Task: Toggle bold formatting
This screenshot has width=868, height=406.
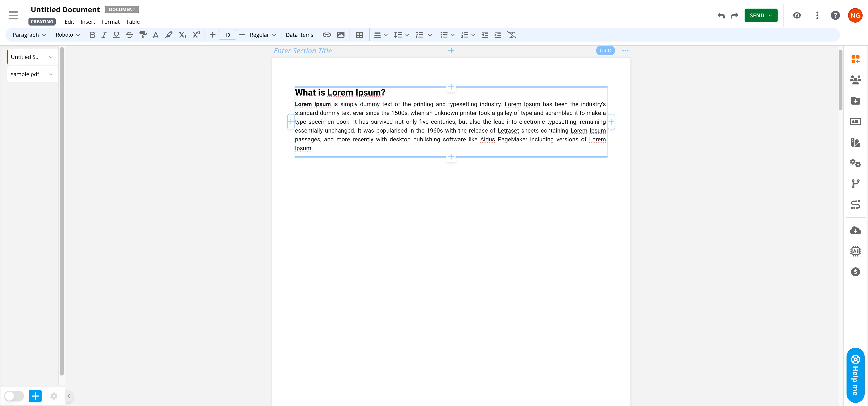Action: coord(92,35)
